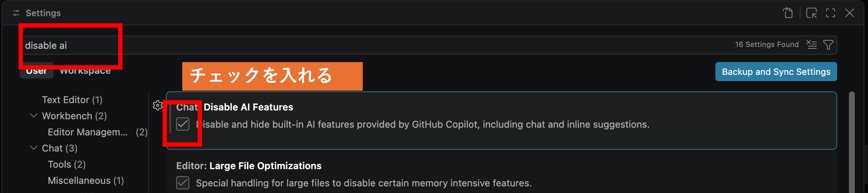Collapse the Workbench tree section
The image size is (868, 193).
point(34,116)
